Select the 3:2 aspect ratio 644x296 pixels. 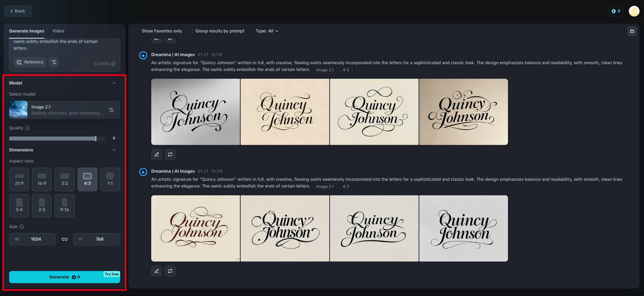tap(65, 179)
